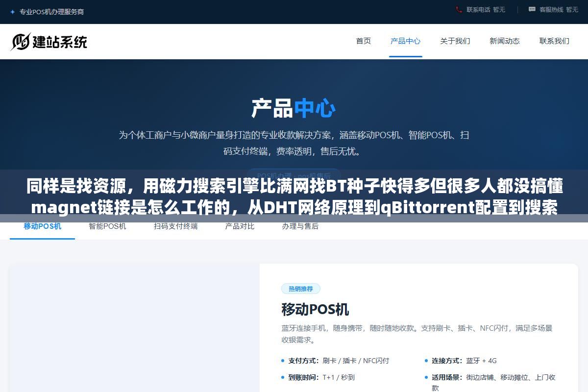Click the 建站系统 logo
Screen dimensions: 588x392
point(49,42)
